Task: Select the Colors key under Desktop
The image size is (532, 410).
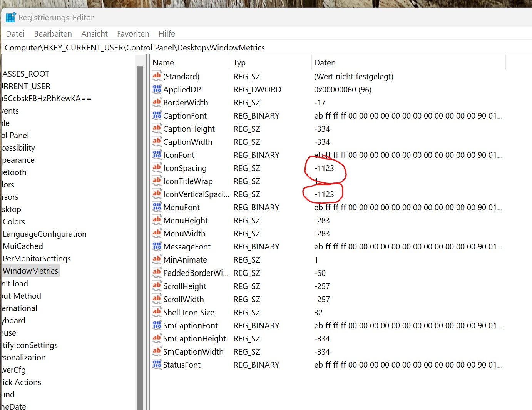Action: coord(13,221)
